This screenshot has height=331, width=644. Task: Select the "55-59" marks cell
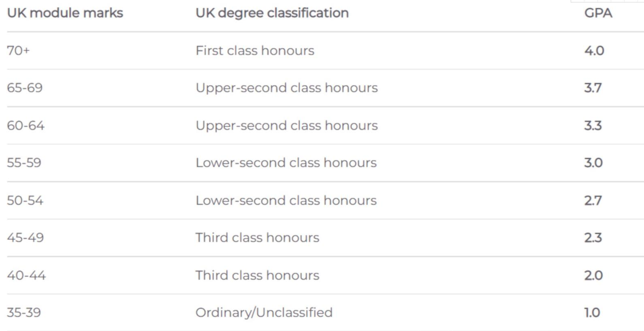point(24,163)
